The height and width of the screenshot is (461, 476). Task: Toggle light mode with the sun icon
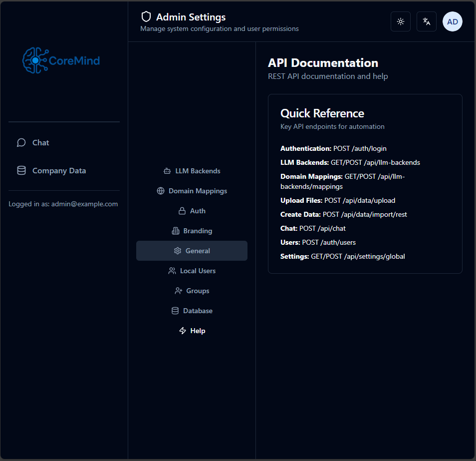[x=400, y=21]
